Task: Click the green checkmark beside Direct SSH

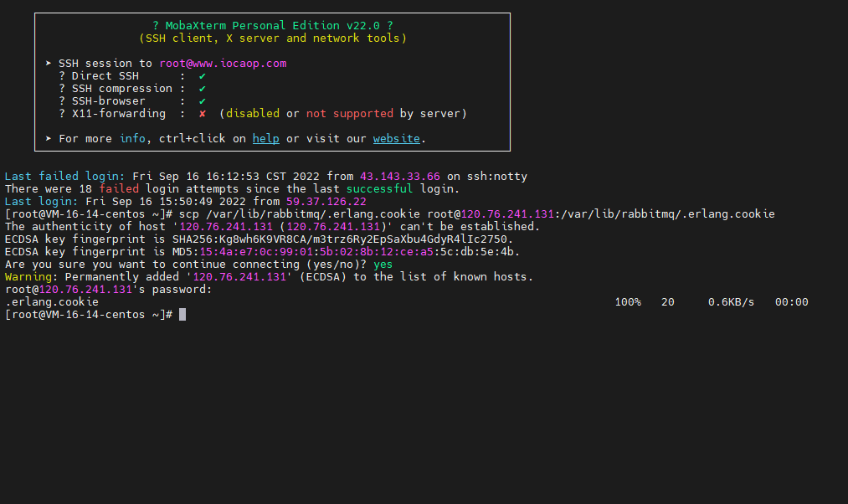Action: (203, 76)
